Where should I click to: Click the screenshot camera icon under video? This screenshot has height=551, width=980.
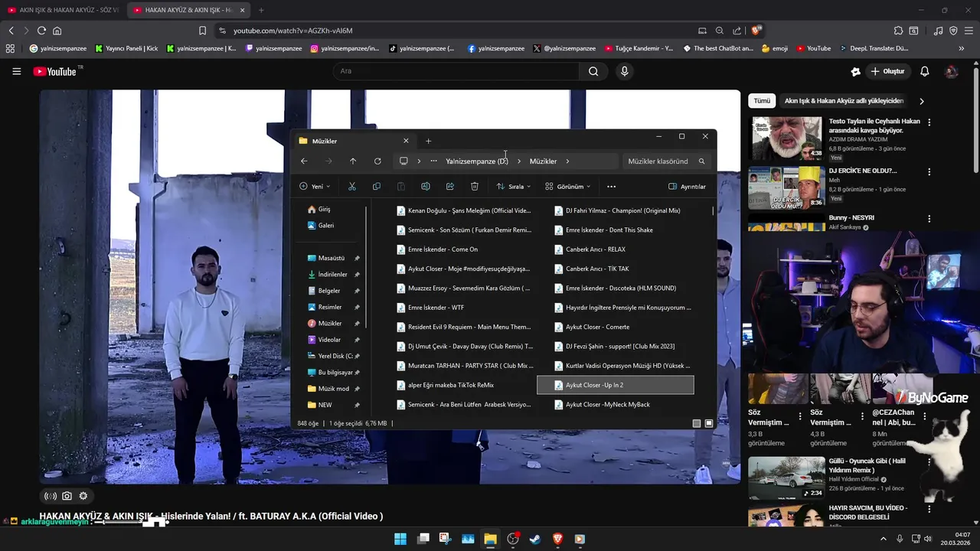[x=67, y=496]
